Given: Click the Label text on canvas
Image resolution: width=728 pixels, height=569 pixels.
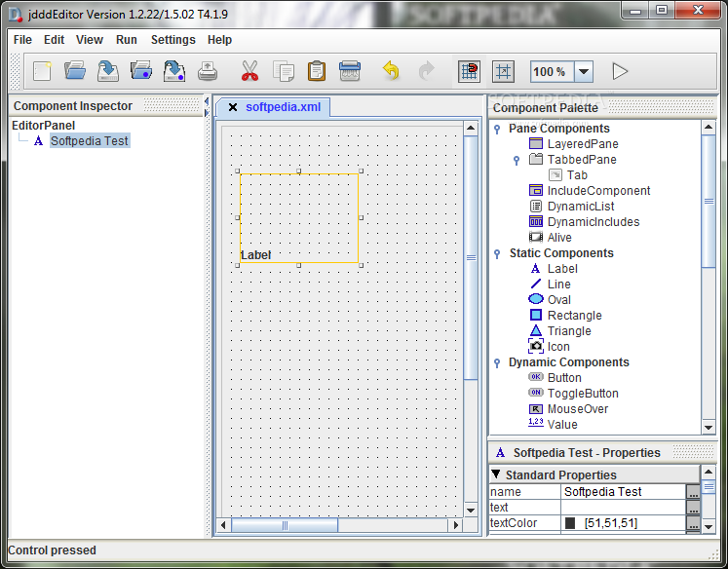Looking at the screenshot, I should coord(255,255).
